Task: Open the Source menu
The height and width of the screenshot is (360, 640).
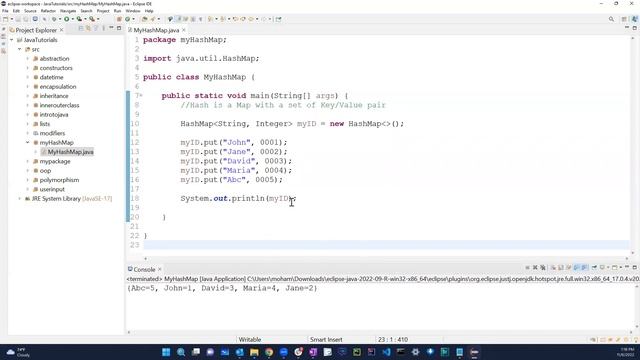Action: [30, 11]
